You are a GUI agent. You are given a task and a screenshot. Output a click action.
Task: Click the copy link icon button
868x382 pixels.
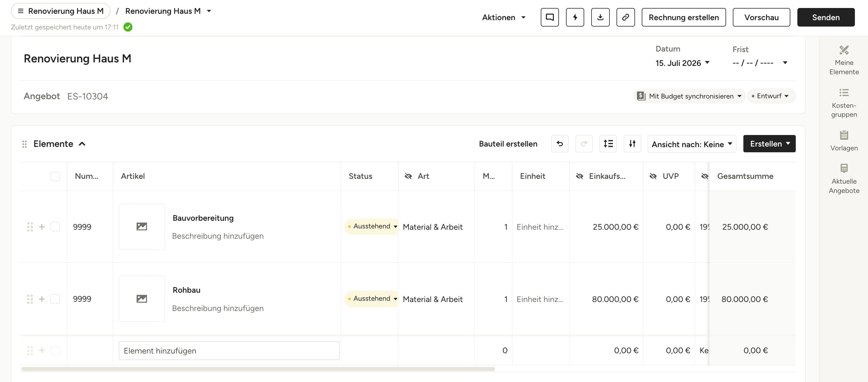click(x=625, y=17)
